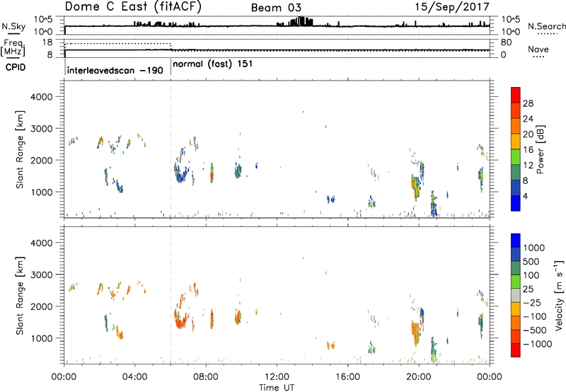Click '4000' on power panel range axis

pos(42,97)
